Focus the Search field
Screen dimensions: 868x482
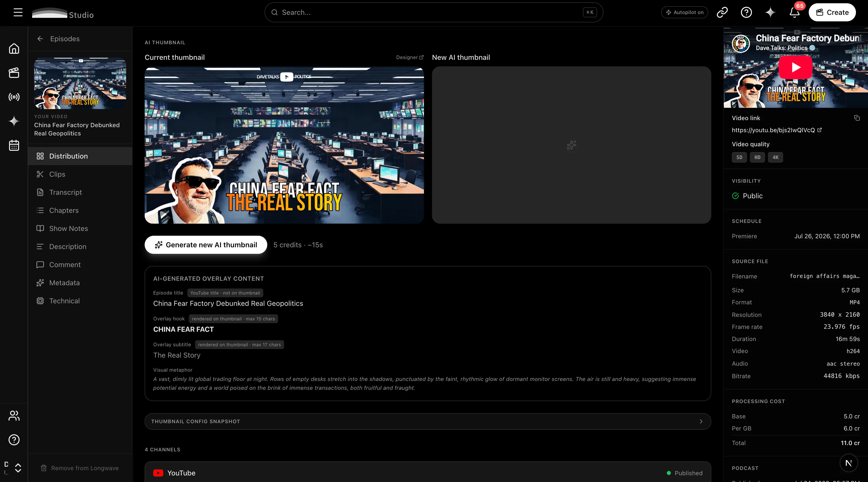(434, 13)
